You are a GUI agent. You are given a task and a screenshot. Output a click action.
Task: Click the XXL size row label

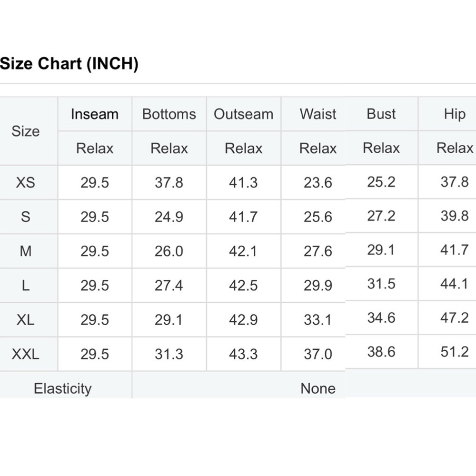pos(26,354)
